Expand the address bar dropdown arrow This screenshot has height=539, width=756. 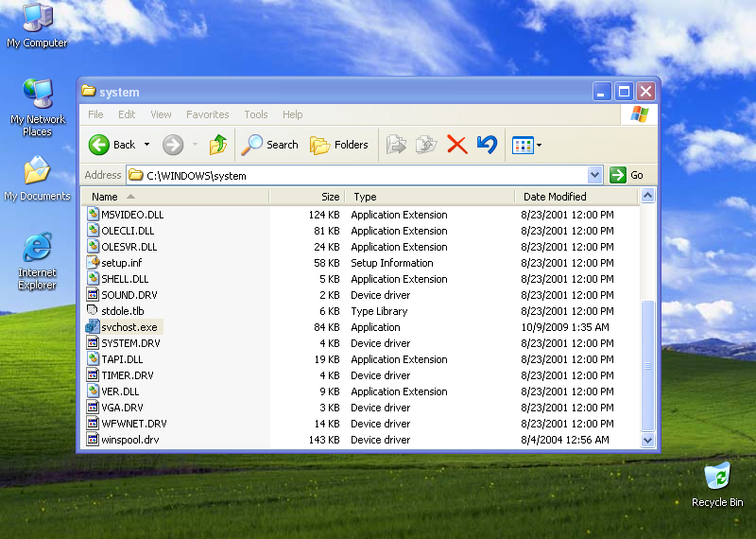pyautogui.click(x=594, y=175)
